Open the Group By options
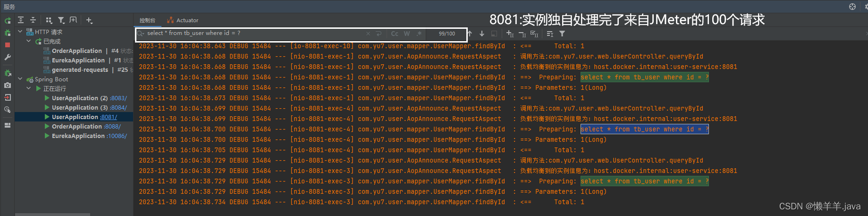 tap(49, 20)
